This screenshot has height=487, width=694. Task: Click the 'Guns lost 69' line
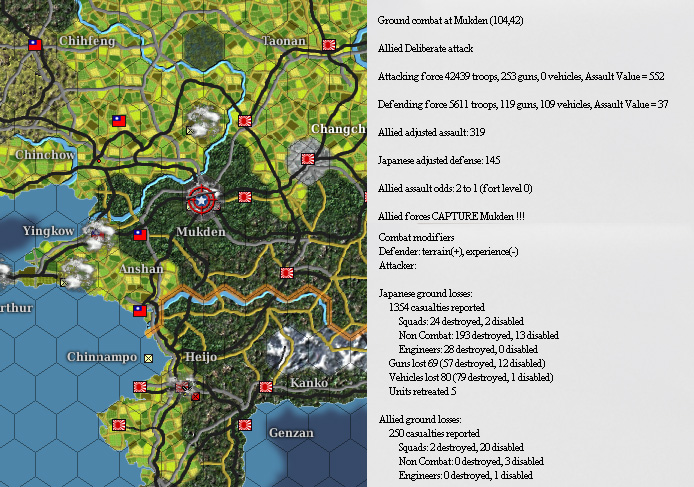click(467, 363)
